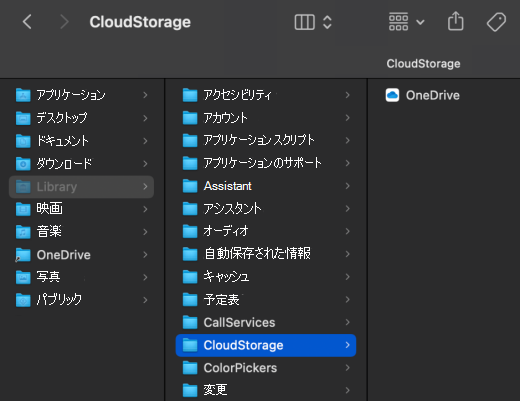Click the Library folder icon
This screenshot has height=401, width=520.
coord(23,186)
